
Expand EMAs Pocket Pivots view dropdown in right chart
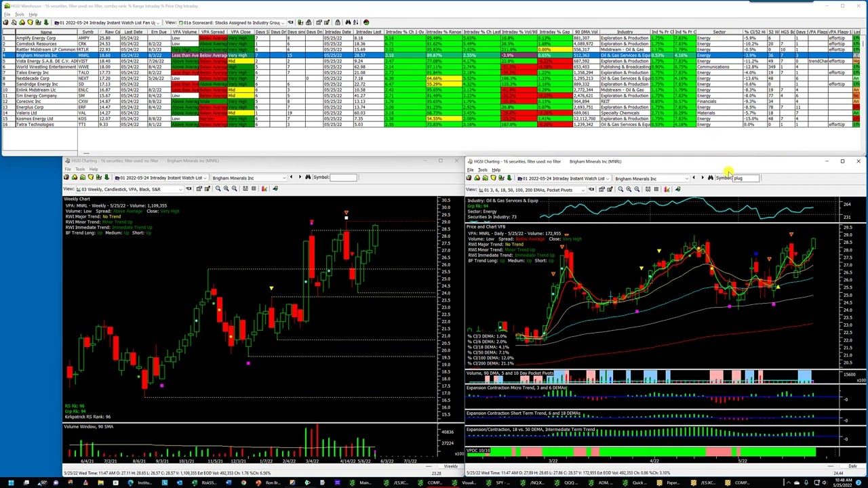tap(583, 189)
